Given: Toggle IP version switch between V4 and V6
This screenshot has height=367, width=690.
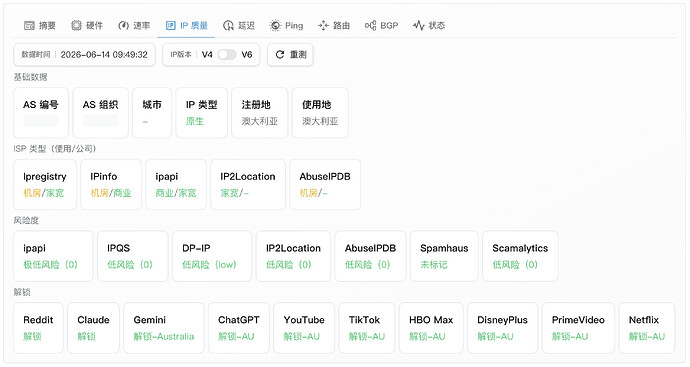Looking at the screenshot, I should (x=227, y=55).
